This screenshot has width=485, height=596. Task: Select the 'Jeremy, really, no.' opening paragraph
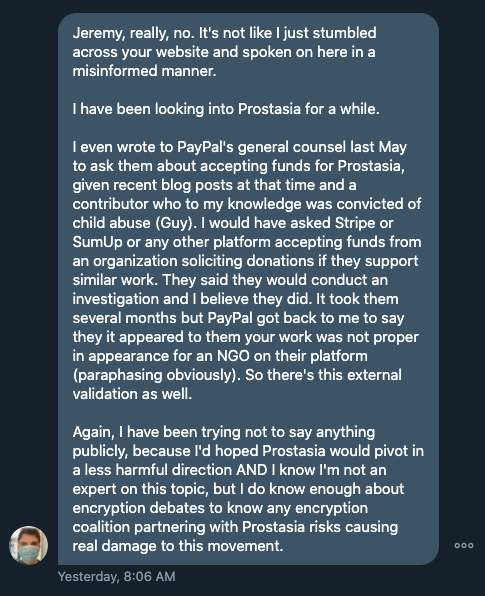[224, 52]
